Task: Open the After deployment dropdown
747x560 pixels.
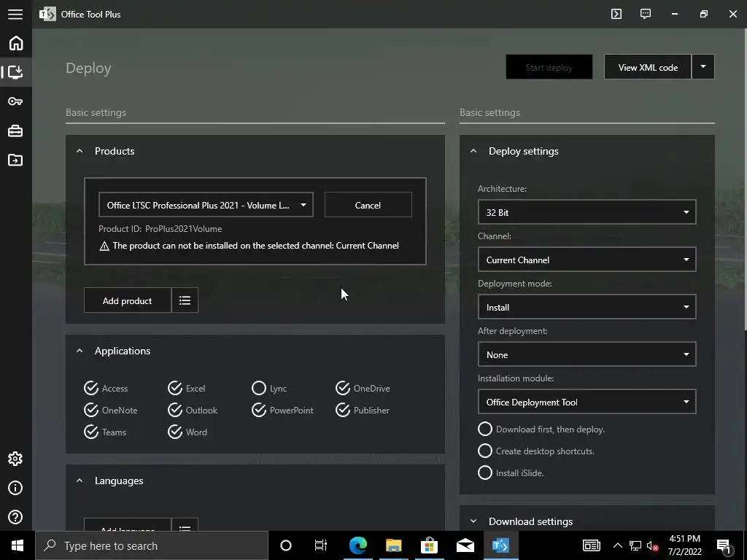Action: click(587, 354)
